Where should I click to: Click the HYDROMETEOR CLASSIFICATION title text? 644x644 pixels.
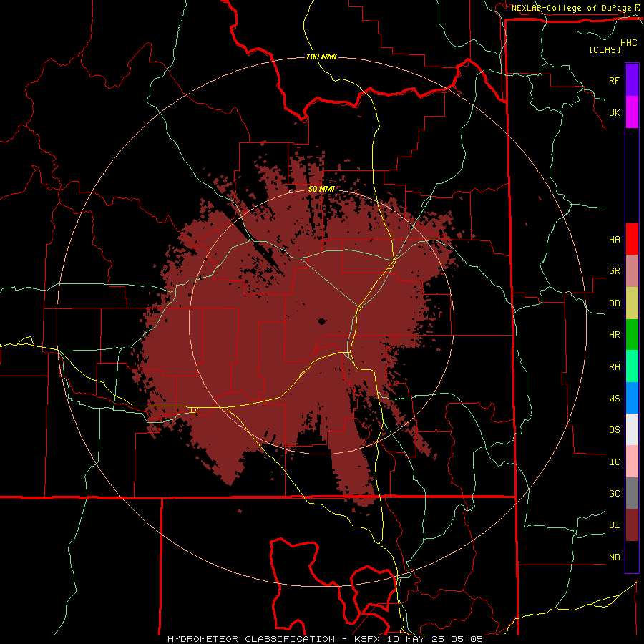pyautogui.click(x=251, y=639)
